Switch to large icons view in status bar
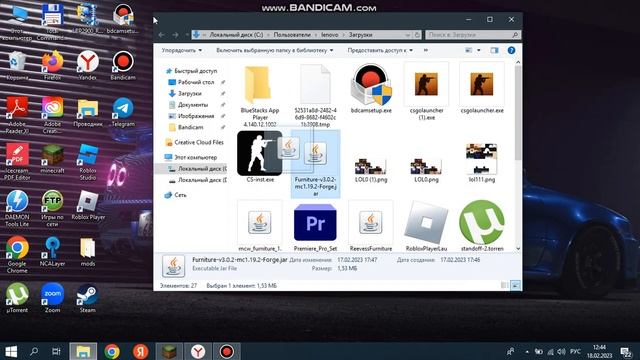Screen dimensions: 640x360 515,285
